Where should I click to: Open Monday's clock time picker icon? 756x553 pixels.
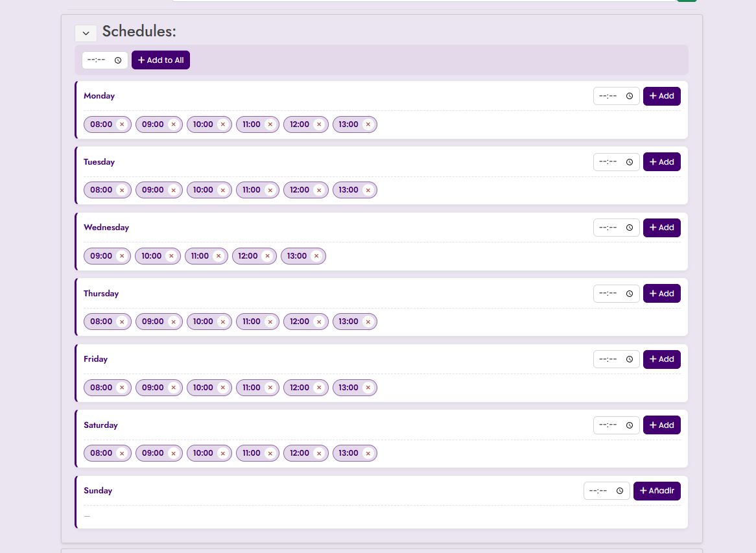tap(630, 96)
